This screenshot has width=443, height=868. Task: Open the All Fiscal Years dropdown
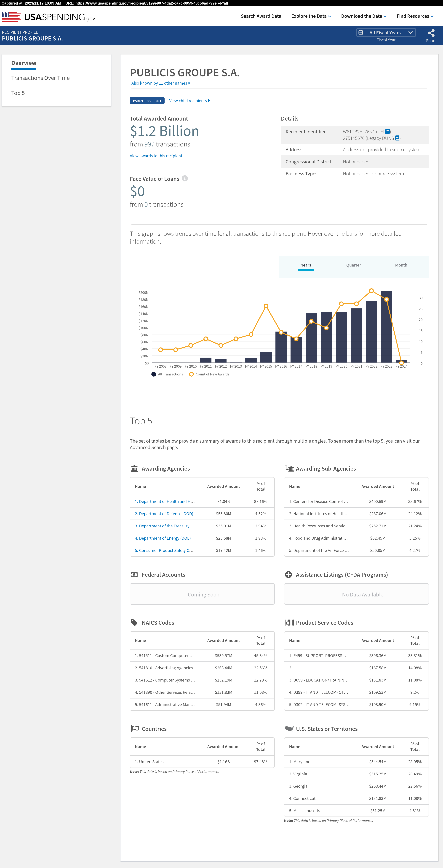(x=386, y=33)
